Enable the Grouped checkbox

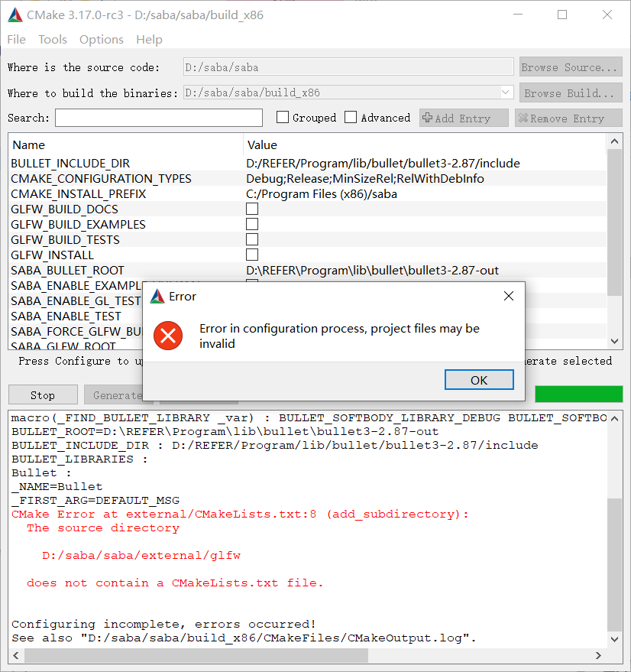pos(283,118)
